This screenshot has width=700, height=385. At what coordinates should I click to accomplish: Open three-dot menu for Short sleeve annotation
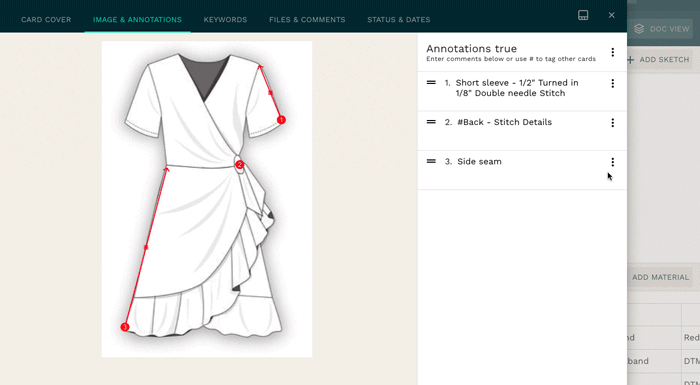pos(612,84)
